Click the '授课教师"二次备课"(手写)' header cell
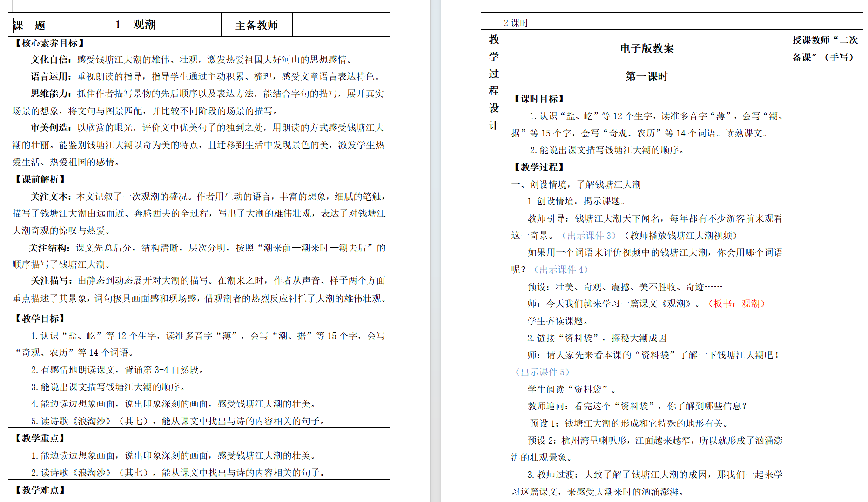This screenshot has width=868, height=502. coord(825,48)
